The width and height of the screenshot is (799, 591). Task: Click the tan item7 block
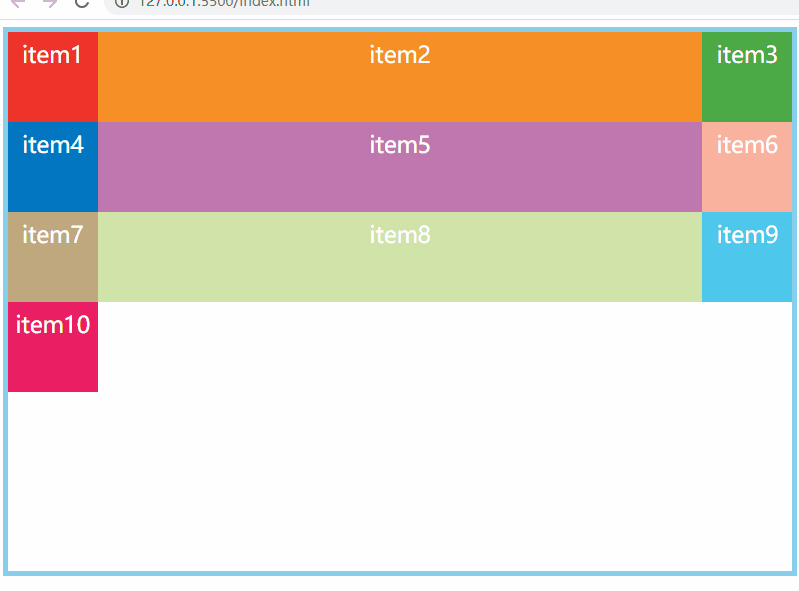[x=53, y=257]
